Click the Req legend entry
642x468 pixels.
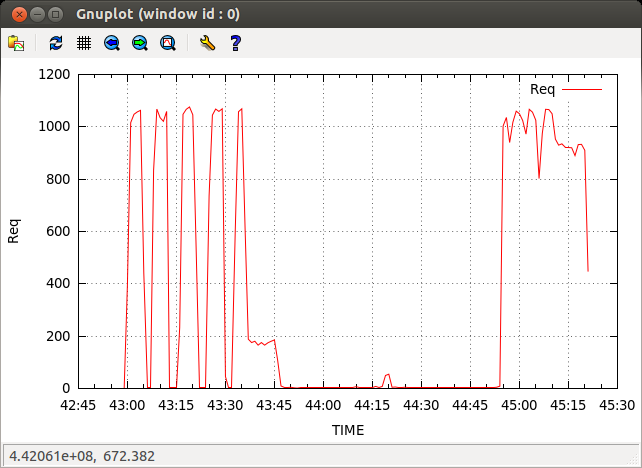pos(542,89)
